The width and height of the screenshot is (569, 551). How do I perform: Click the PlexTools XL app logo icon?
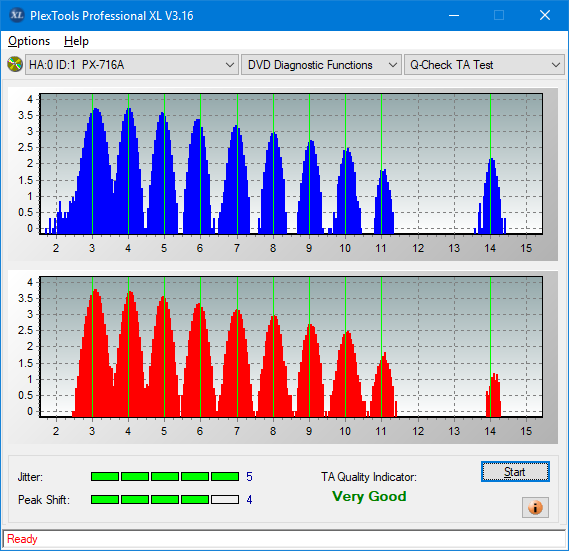pyautogui.click(x=16, y=15)
